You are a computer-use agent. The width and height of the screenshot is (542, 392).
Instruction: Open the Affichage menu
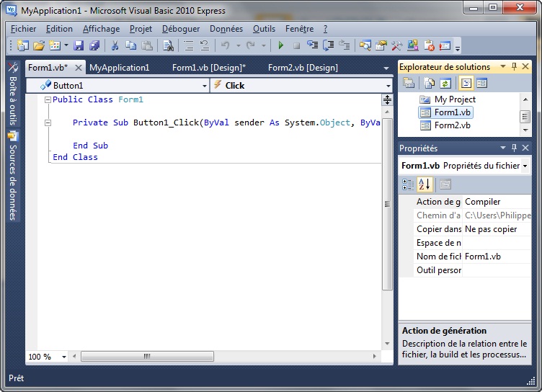pos(102,29)
